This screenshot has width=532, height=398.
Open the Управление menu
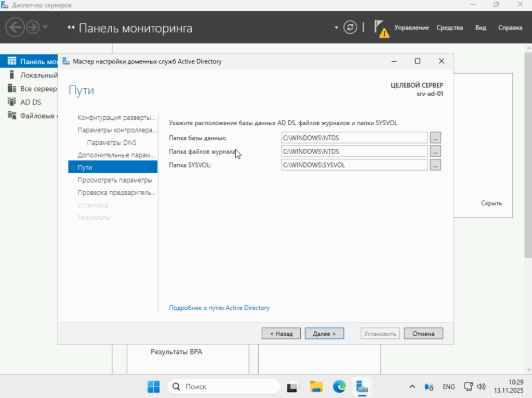[x=412, y=28]
